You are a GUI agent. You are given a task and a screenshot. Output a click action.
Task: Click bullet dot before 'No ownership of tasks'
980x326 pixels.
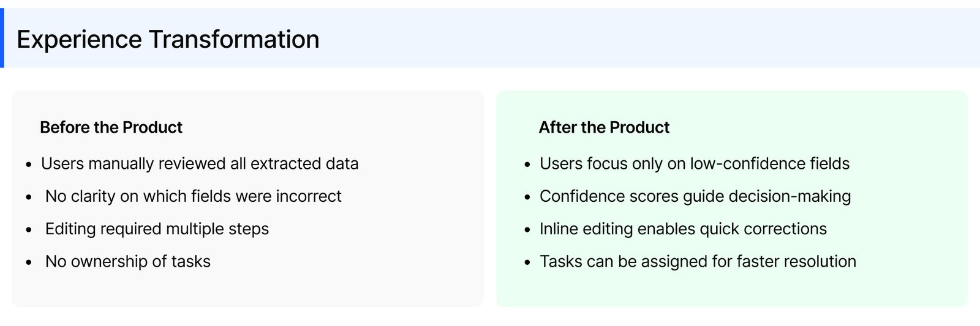pyautogui.click(x=29, y=263)
